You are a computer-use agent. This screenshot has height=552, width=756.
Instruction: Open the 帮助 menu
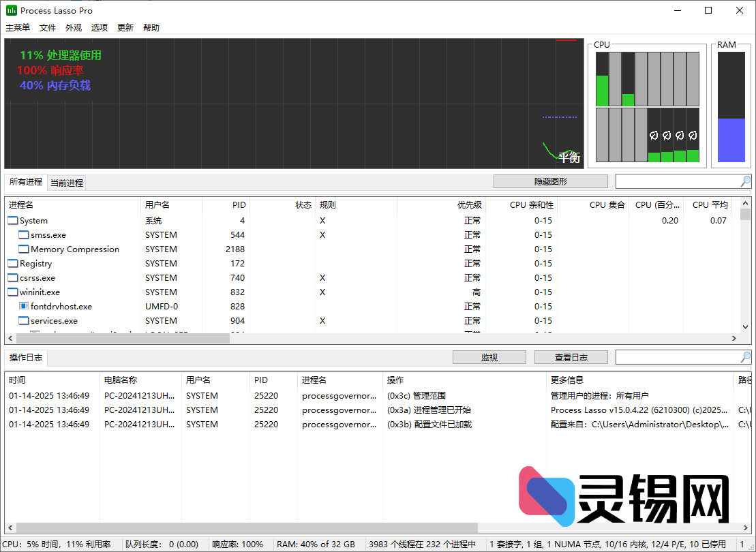point(151,27)
